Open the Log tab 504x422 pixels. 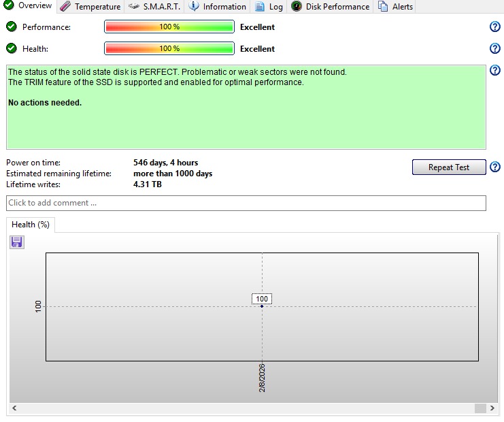coord(269,7)
